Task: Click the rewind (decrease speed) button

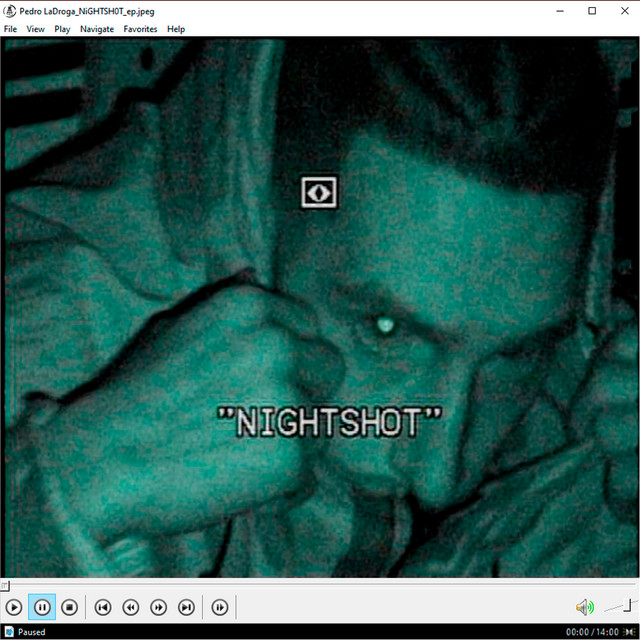Action: pos(131,607)
